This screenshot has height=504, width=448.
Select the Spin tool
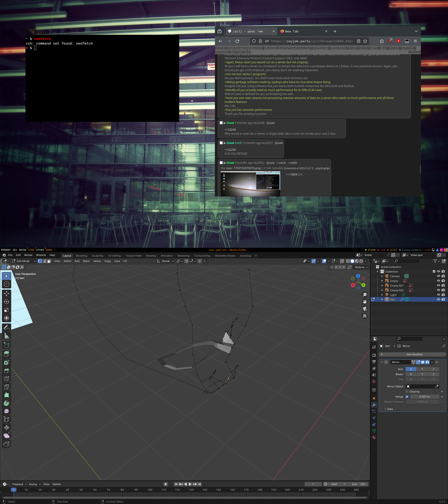point(7,403)
